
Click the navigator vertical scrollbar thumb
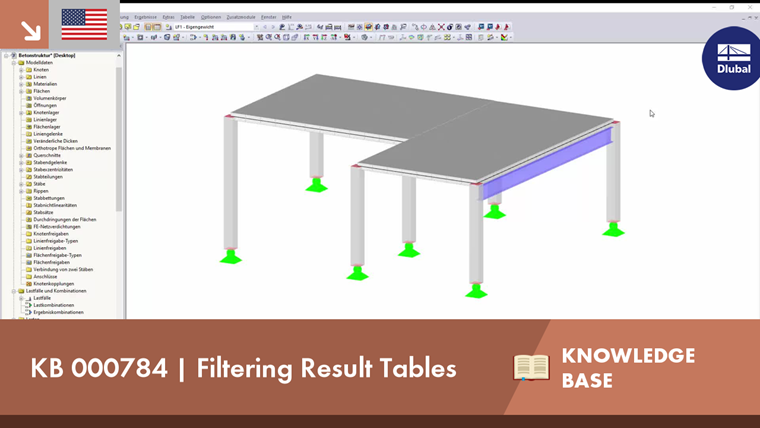tap(119, 139)
